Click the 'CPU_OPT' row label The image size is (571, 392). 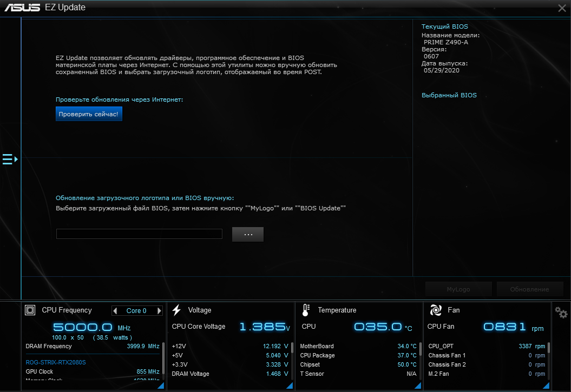coord(441,346)
